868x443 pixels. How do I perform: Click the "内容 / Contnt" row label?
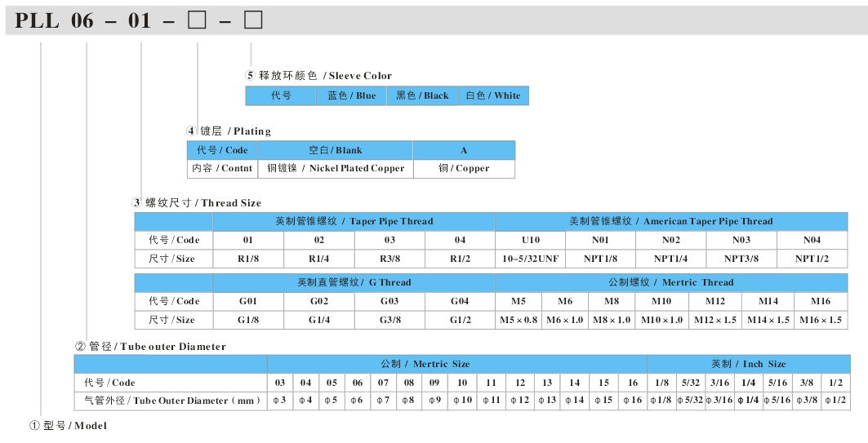click(223, 169)
